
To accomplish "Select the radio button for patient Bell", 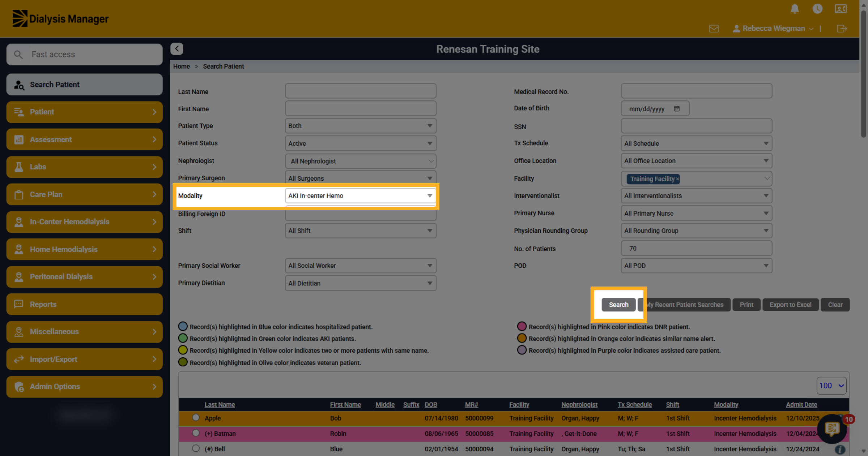I will pos(196,448).
